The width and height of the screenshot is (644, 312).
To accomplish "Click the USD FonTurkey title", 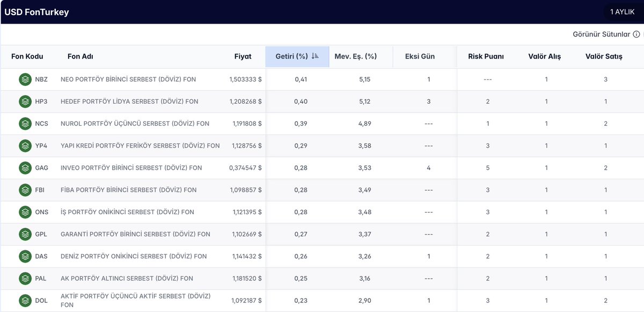I will (x=36, y=12).
